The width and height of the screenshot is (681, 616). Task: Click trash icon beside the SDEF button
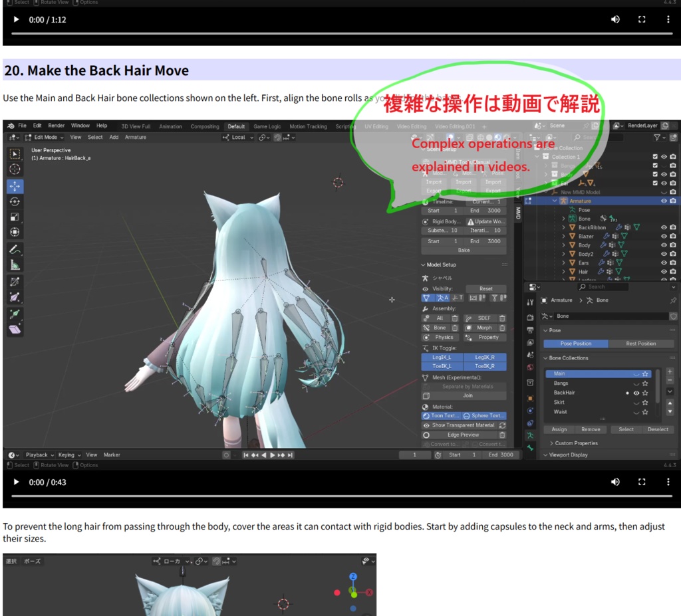(x=502, y=318)
